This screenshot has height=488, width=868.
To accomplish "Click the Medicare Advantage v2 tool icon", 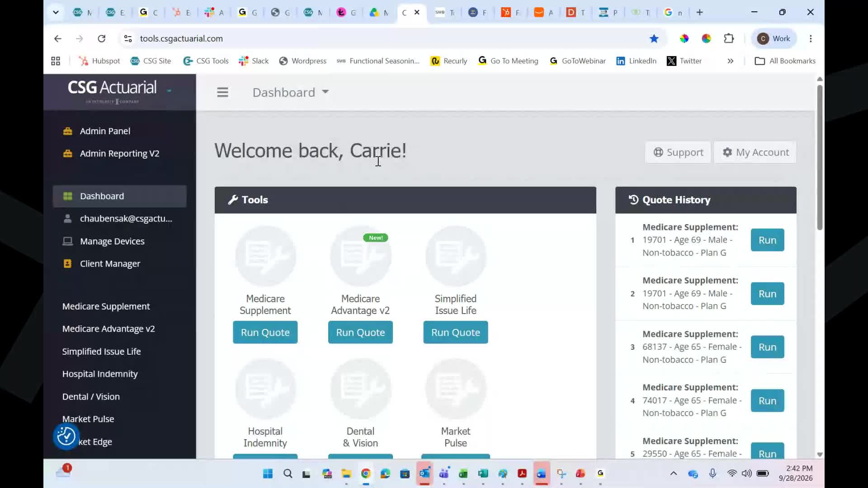I will click(x=360, y=256).
